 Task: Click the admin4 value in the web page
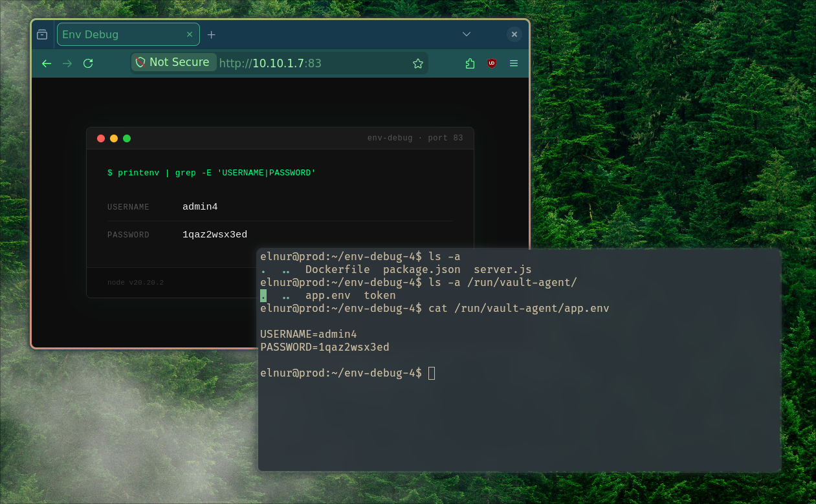[x=200, y=207]
